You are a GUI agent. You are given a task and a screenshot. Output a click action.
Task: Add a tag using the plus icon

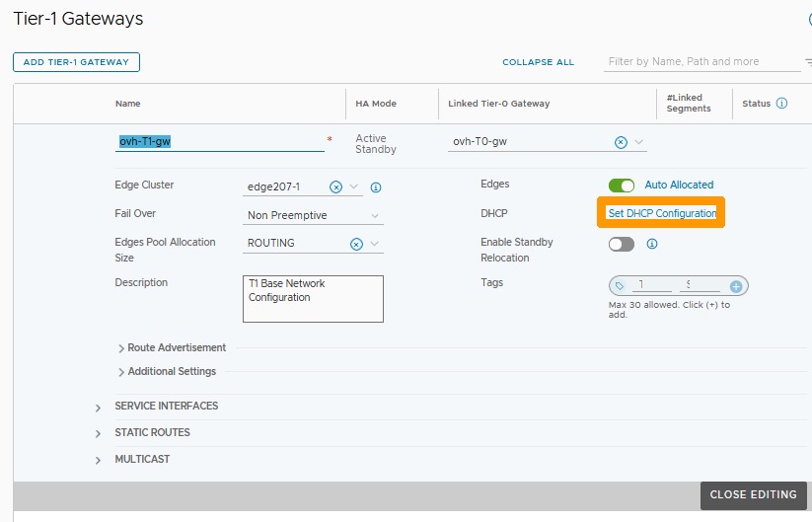pos(736,286)
